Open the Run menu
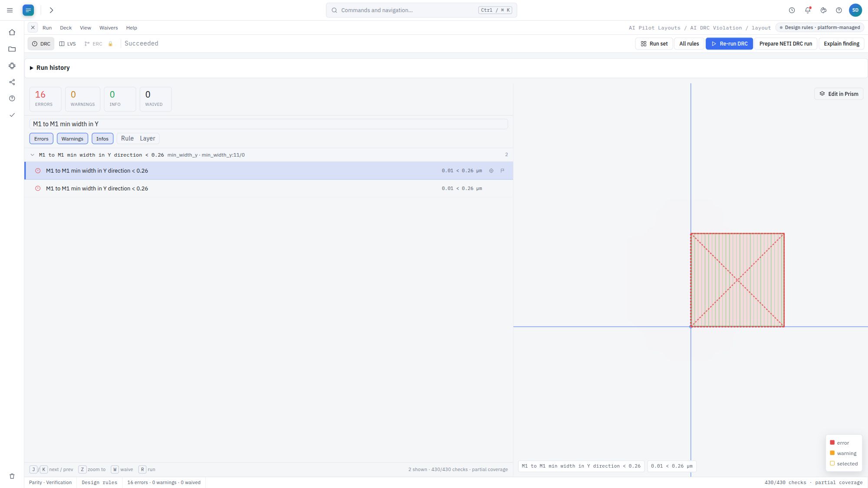This screenshot has height=488, width=868. 47,28
